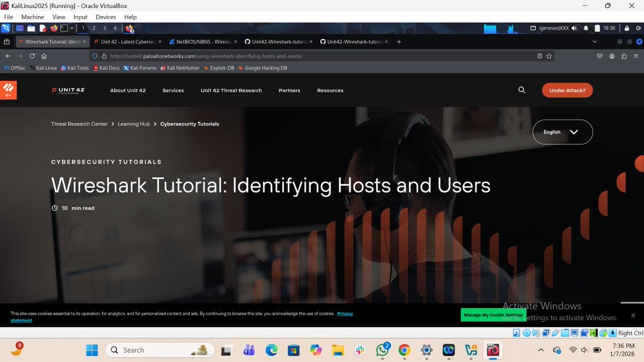The width and height of the screenshot is (644, 362).
Task: Click the URL address bar
Action: 322,56
